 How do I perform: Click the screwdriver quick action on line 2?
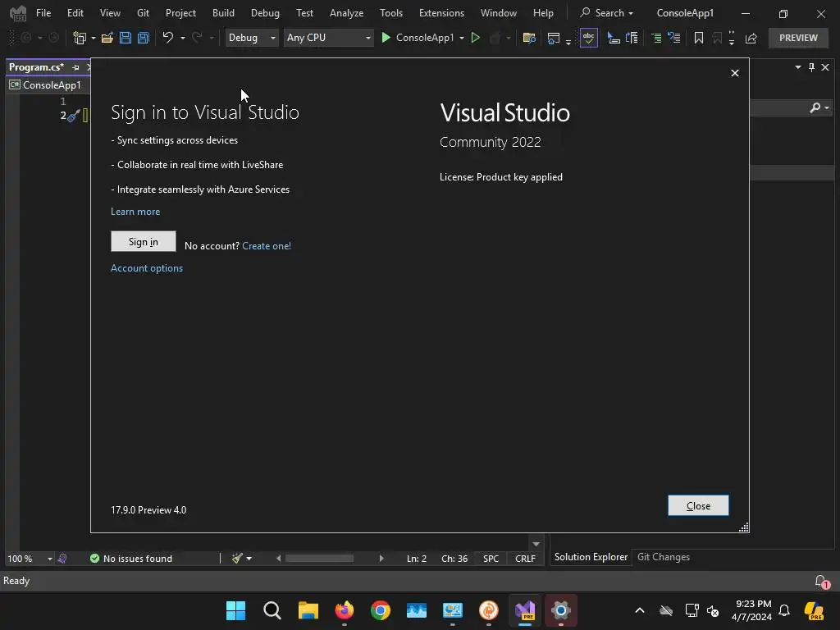click(73, 115)
